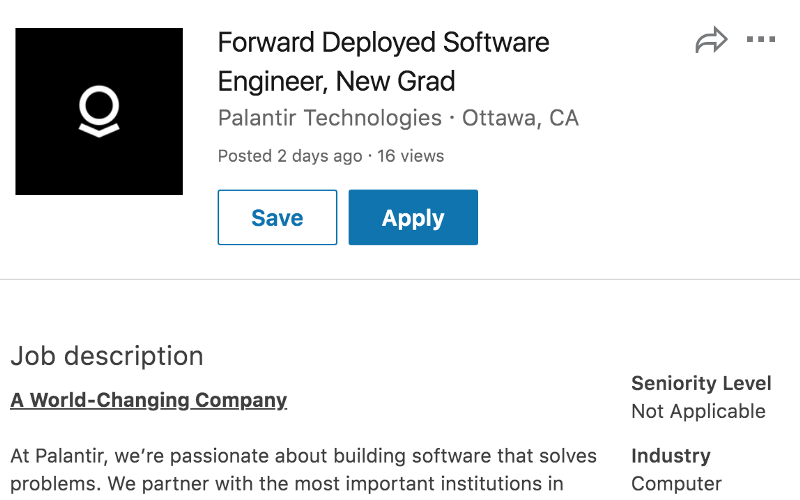Open the Palantir Technologies company name

point(330,118)
